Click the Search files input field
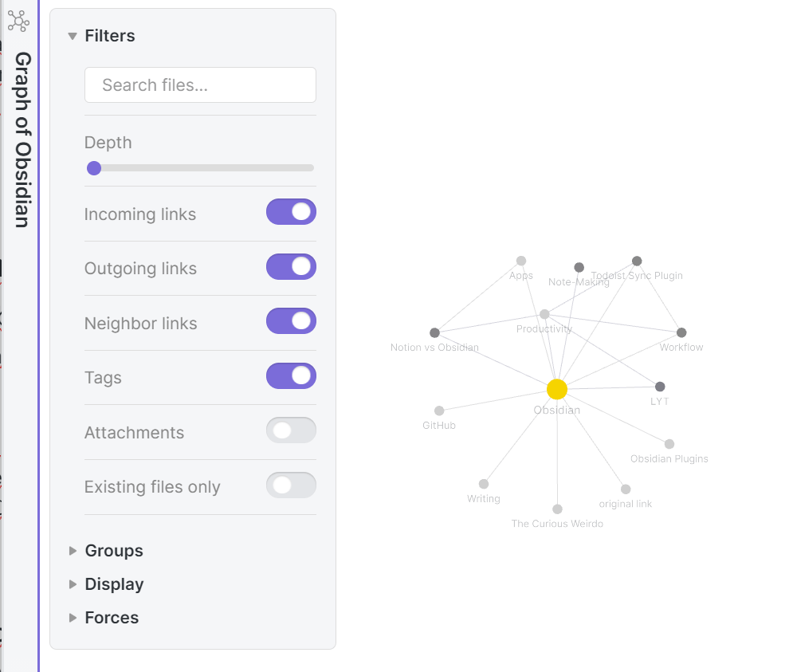The image size is (789, 672). tap(200, 85)
